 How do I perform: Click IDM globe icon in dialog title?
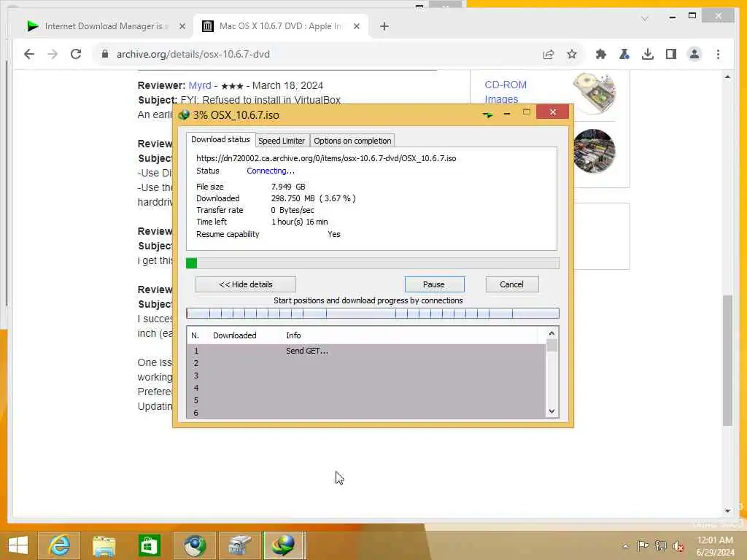(184, 114)
